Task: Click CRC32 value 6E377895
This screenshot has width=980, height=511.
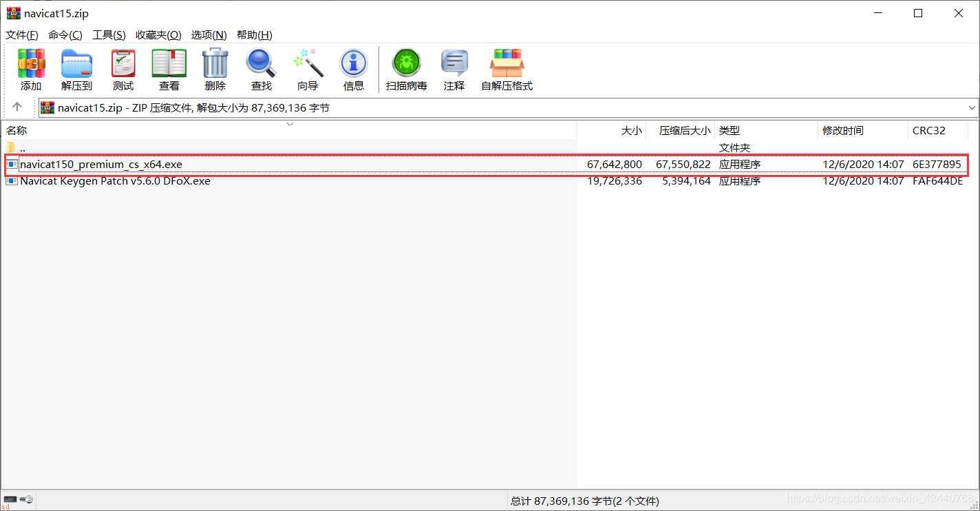Action: [937, 165]
